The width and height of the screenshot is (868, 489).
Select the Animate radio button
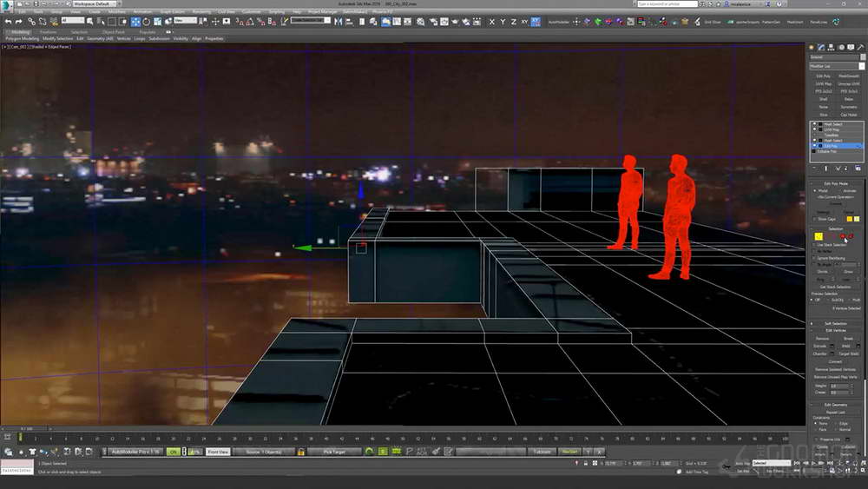840,190
